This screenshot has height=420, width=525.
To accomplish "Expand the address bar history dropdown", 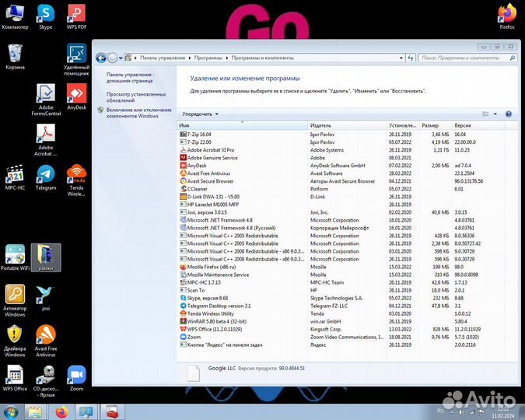I will (401, 58).
